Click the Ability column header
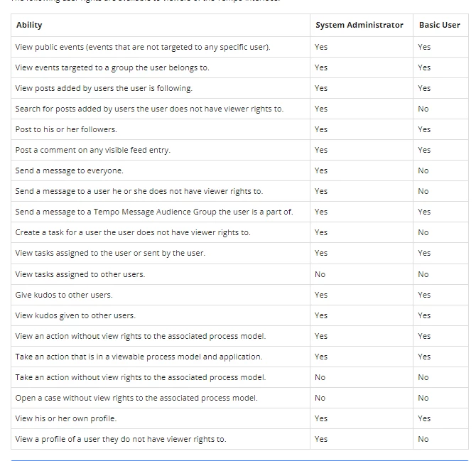This screenshot has height=461, width=476. 29,25
